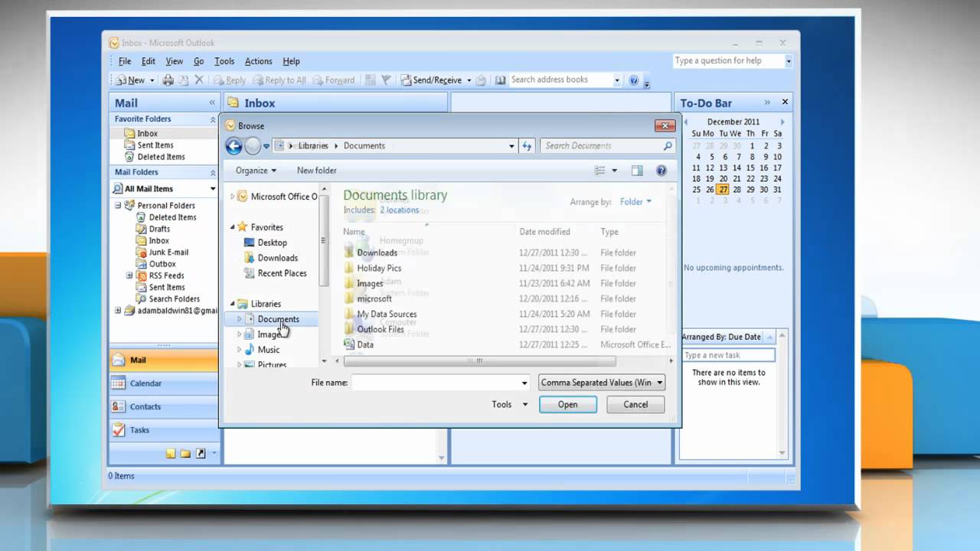
Task: Toggle the preview pane icon in Browse dialog
Action: click(637, 171)
